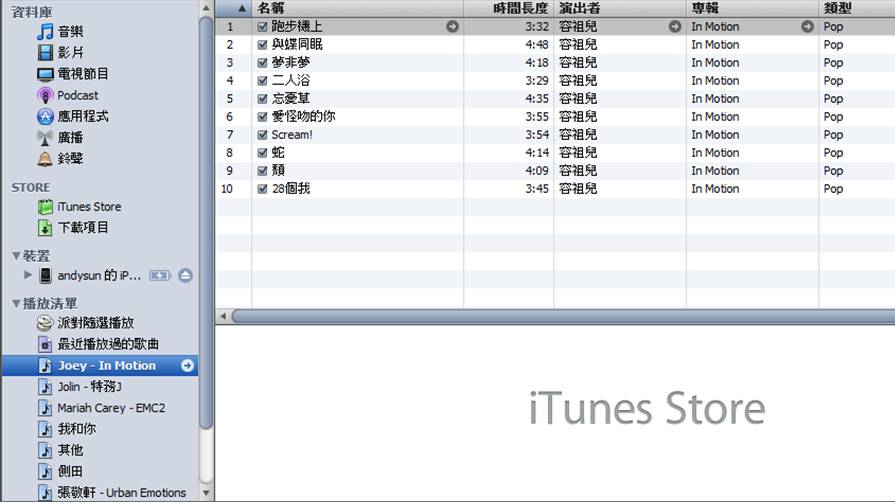The height and width of the screenshot is (502, 895).
Task: Click the 其他 playlist icon
Action: pyautogui.click(x=45, y=450)
